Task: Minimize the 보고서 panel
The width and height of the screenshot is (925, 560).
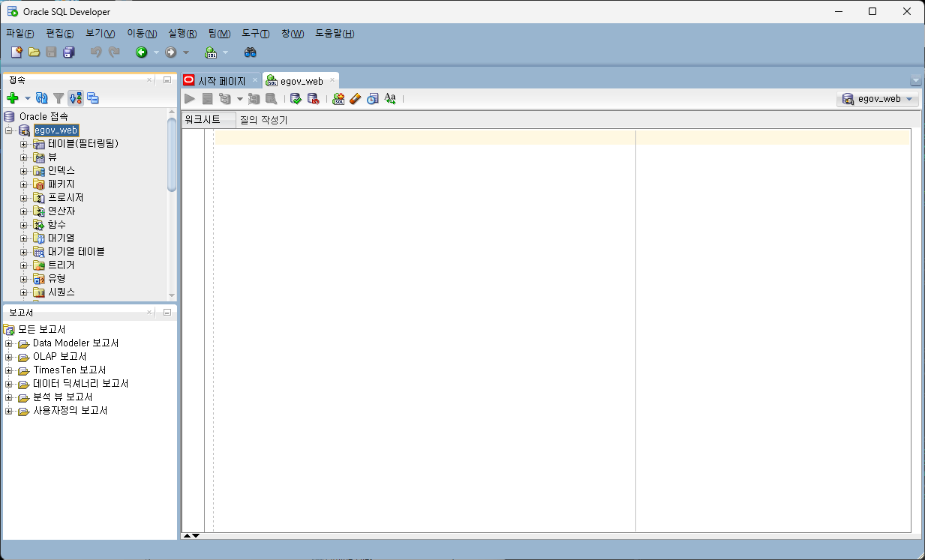Action: 167,313
